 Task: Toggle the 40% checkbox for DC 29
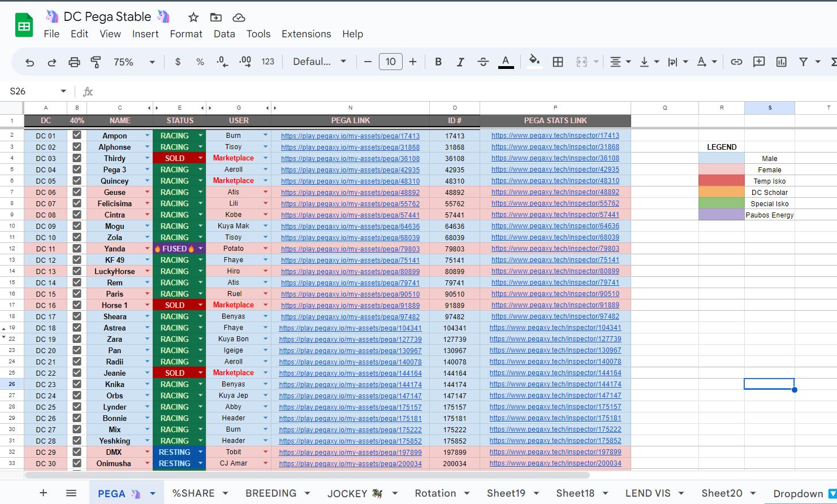point(77,451)
